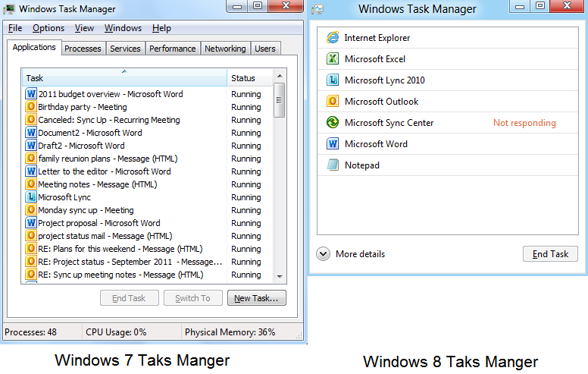Click Outlook icon beside RE: Sync up meeting notes
Screen dimensions: 588x374
pos(31,274)
